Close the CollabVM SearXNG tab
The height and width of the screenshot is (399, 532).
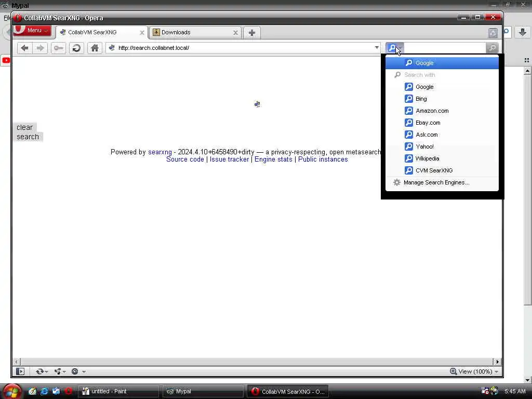point(142,33)
